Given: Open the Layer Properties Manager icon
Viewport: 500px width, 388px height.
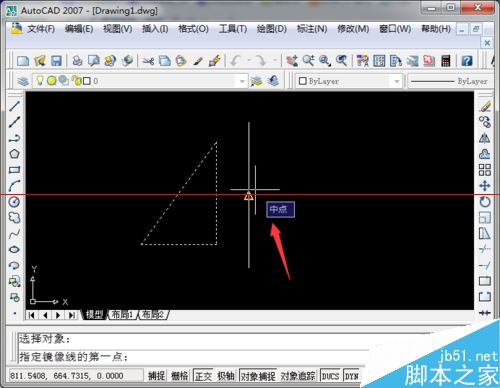Looking at the screenshot, I should click(23, 81).
